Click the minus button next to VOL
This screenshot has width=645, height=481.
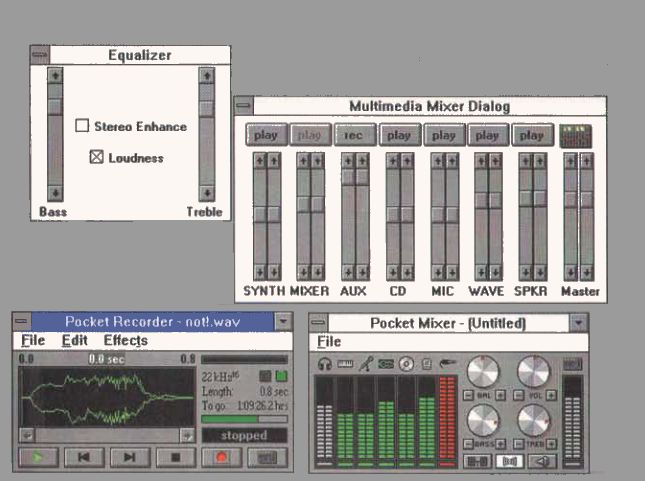pyautogui.click(x=519, y=395)
